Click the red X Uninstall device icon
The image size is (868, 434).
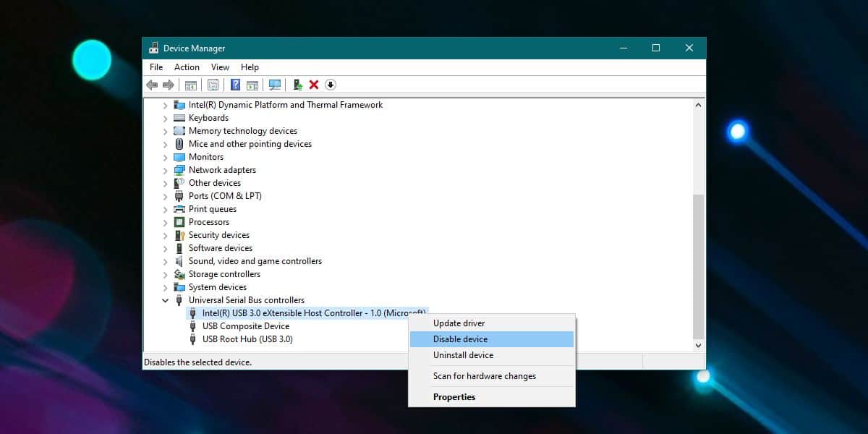click(314, 85)
